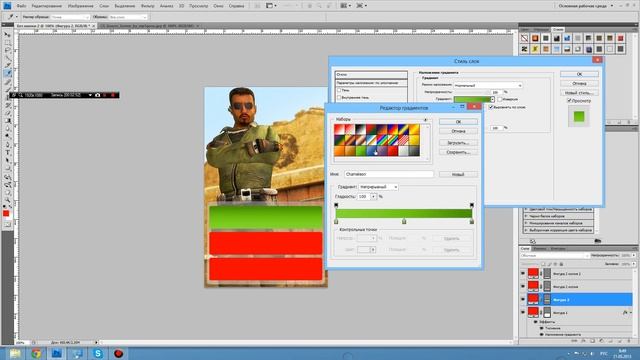Click the left opacity stop above gradient bar
Viewport: 640px width, 360px height.
point(336,205)
